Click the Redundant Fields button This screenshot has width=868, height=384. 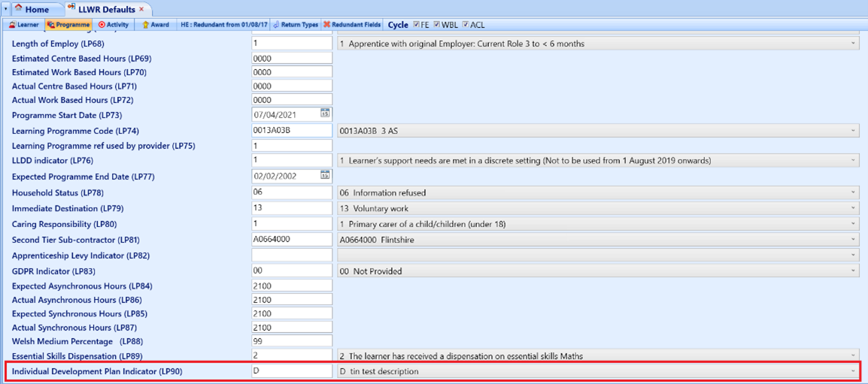pos(352,25)
